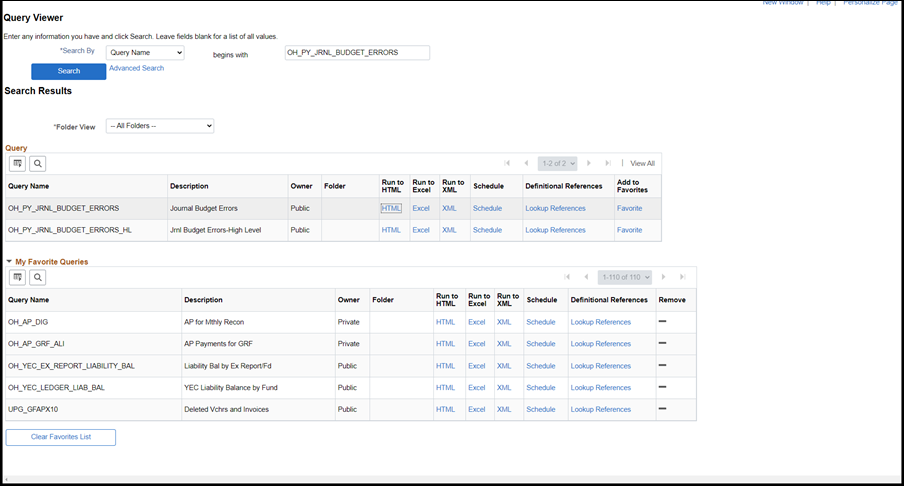Run OH_PY_JRNL_BUDGET_ERRORS_HL to HTML
The width and height of the screenshot is (904, 486).
tap(391, 230)
